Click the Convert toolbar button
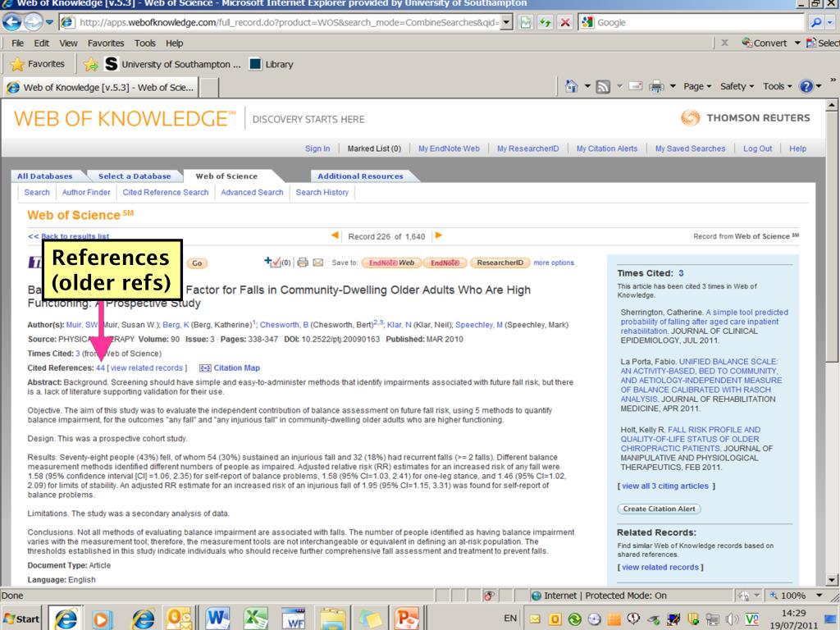Screen dimensions: 840x630 click(765, 43)
